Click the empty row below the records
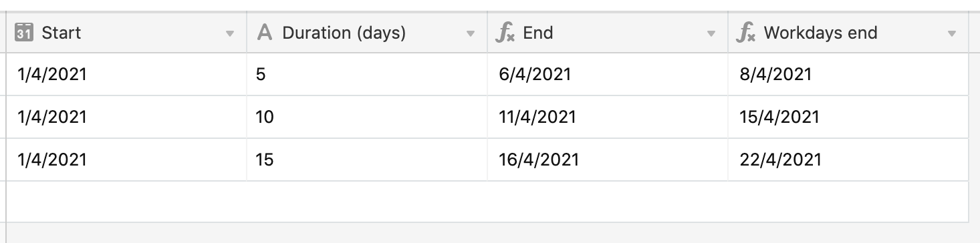 pyautogui.click(x=487, y=202)
